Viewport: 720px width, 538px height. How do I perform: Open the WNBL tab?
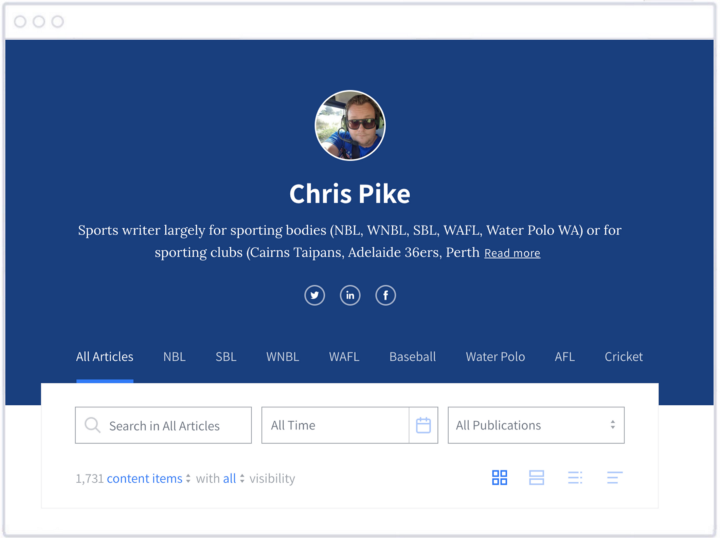(282, 357)
